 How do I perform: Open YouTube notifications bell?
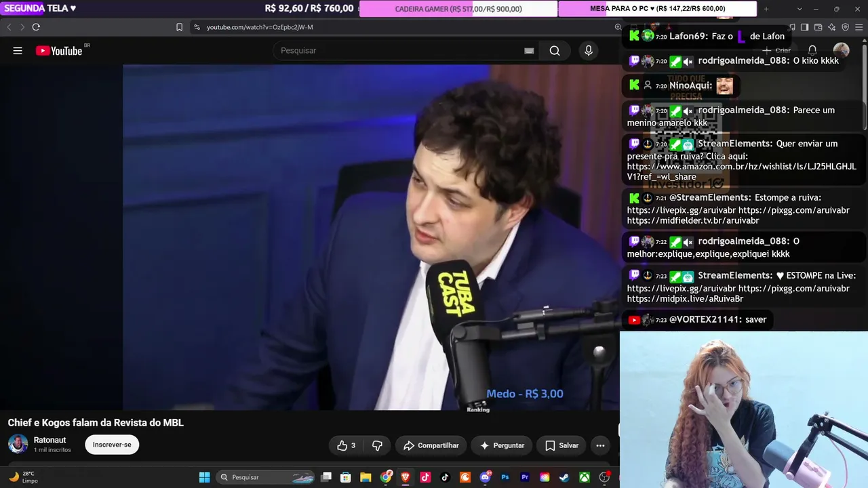tap(812, 51)
